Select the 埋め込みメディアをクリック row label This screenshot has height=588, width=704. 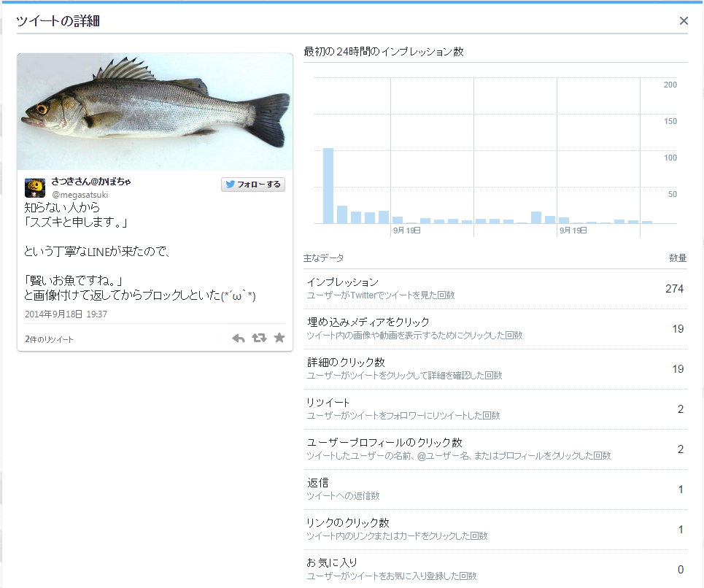tap(368, 322)
